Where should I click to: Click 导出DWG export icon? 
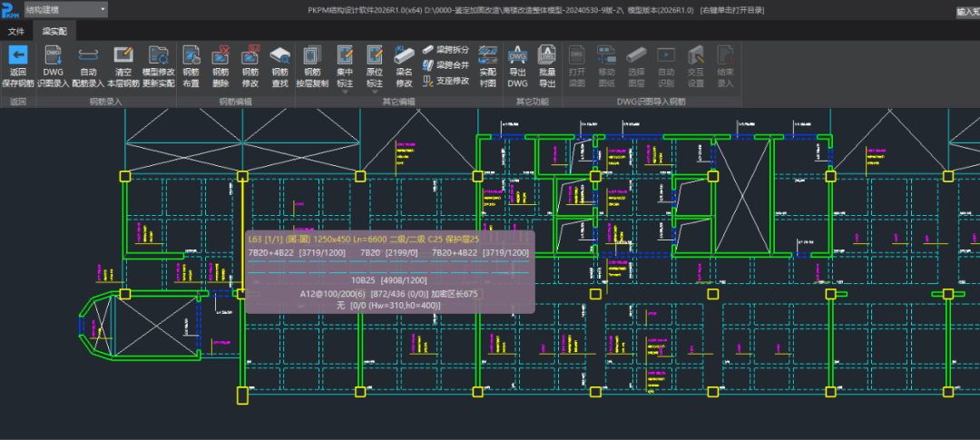coord(517,55)
